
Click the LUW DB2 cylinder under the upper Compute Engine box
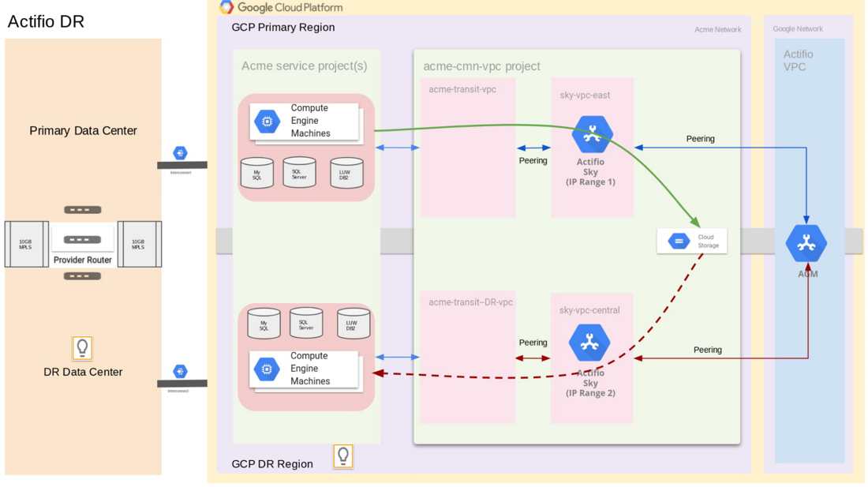pos(346,173)
